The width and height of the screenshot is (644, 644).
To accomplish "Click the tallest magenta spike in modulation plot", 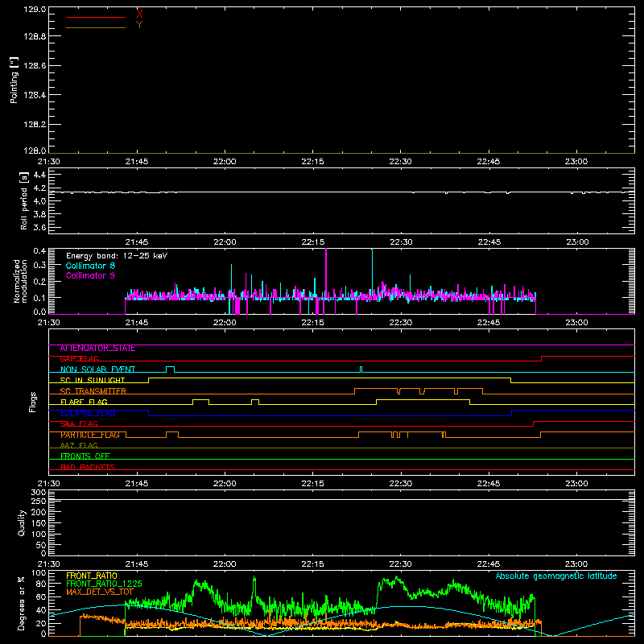I will (326, 273).
